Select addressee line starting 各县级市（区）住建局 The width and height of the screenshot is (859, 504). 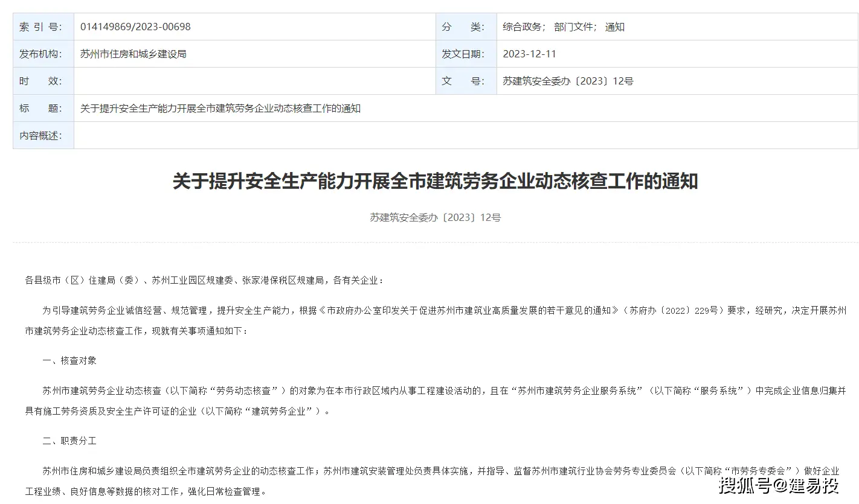click(204, 280)
